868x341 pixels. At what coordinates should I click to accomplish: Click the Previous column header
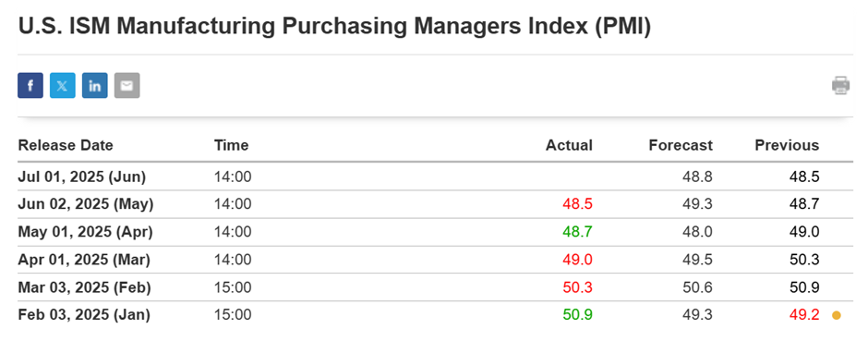[x=787, y=146]
